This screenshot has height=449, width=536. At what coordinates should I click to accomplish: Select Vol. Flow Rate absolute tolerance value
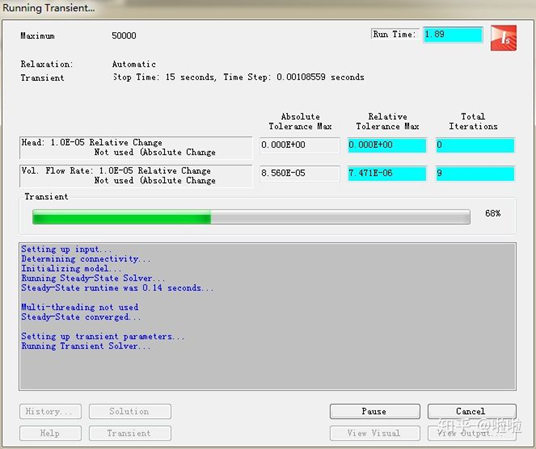click(299, 173)
